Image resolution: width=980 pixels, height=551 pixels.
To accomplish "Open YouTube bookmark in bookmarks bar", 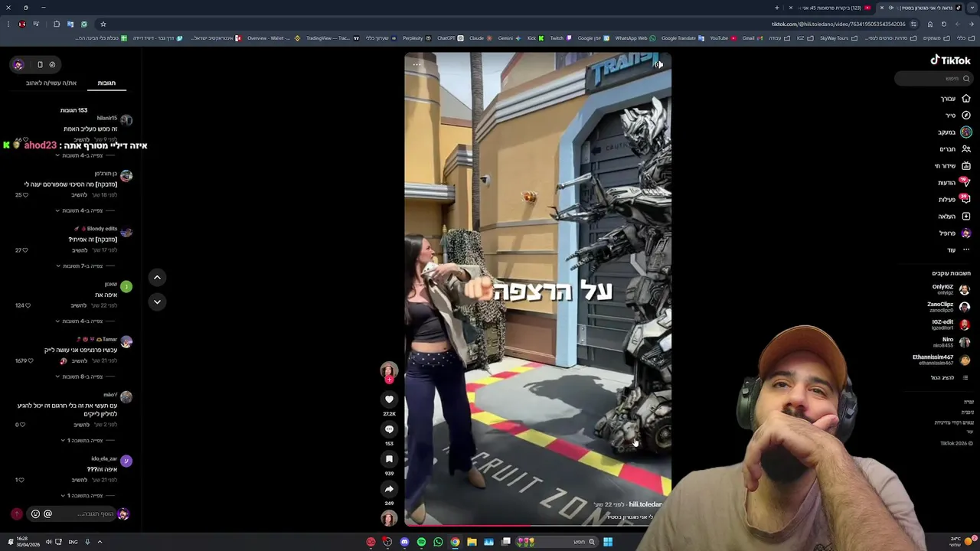I will [723, 38].
